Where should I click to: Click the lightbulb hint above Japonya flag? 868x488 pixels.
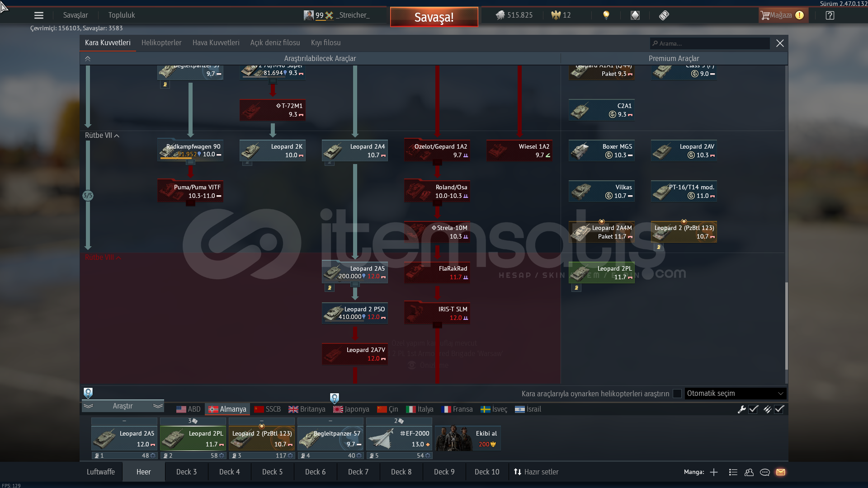click(x=335, y=398)
